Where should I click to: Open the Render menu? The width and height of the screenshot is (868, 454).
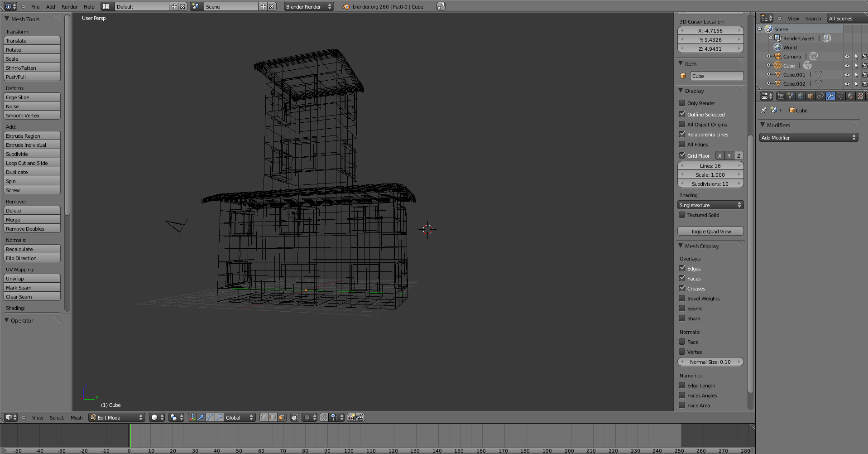70,7
